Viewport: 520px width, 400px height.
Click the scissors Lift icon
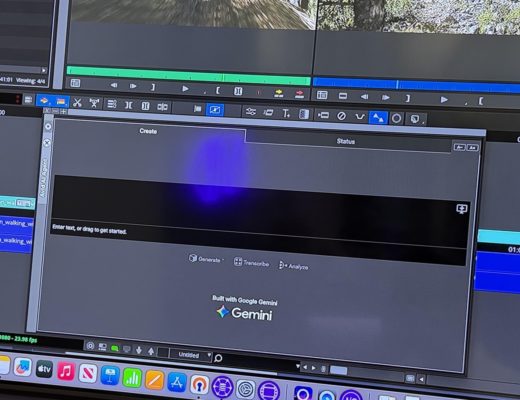[x=77, y=102]
